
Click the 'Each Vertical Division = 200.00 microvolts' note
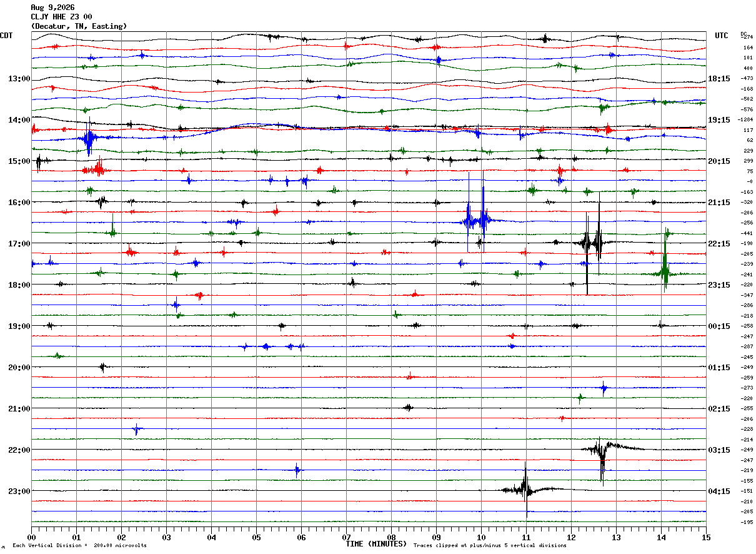point(79,546)
